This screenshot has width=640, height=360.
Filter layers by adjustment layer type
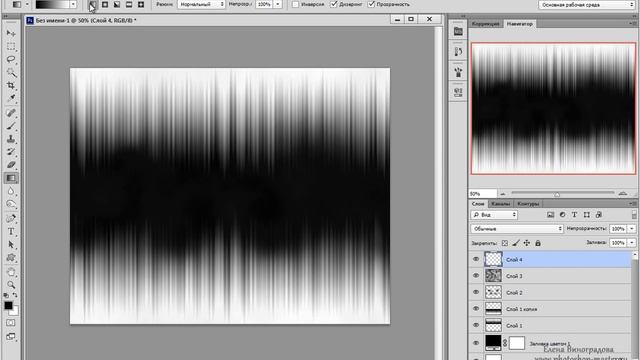562,215
